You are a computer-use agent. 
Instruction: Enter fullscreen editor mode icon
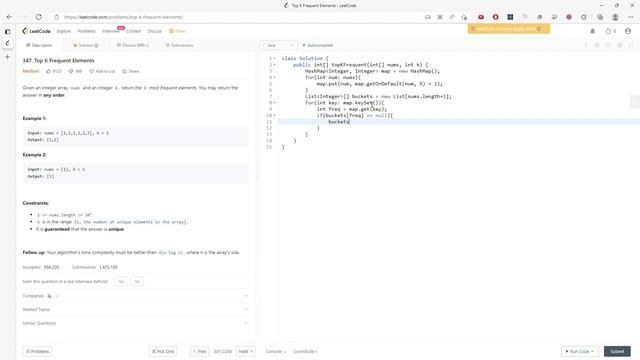tap(631, 45)
